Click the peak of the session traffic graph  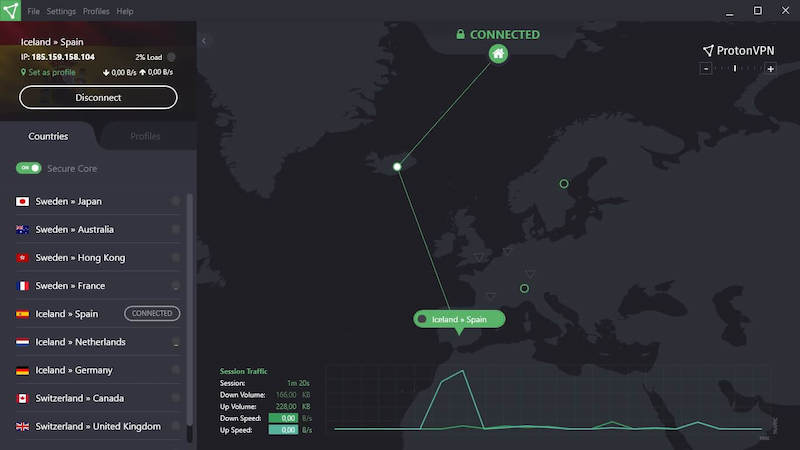(462, 371)
